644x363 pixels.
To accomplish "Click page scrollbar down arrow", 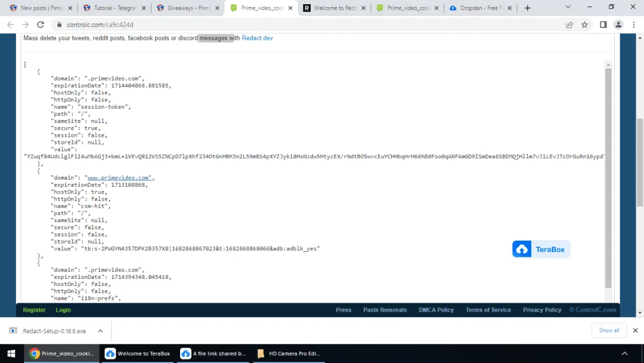I will click(x=640, y=313).
